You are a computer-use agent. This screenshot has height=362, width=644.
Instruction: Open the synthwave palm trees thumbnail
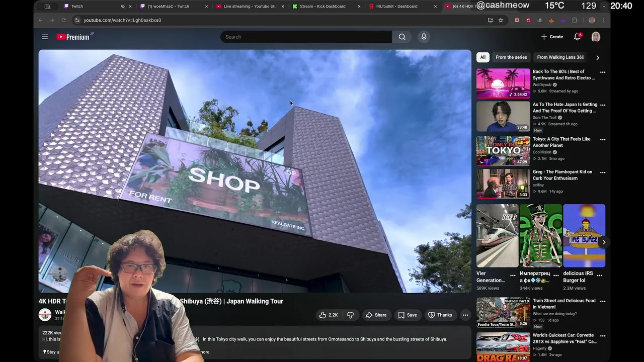(503, 83)
